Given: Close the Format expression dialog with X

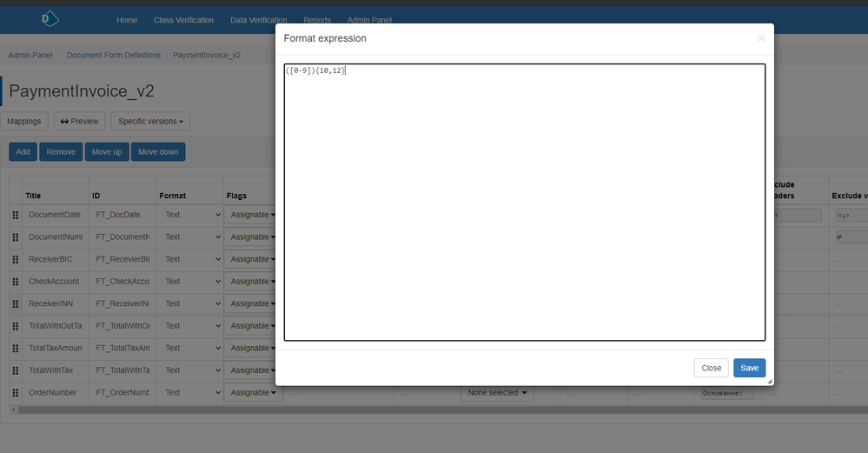Looking at the screenshot, I should click(761, 37).
